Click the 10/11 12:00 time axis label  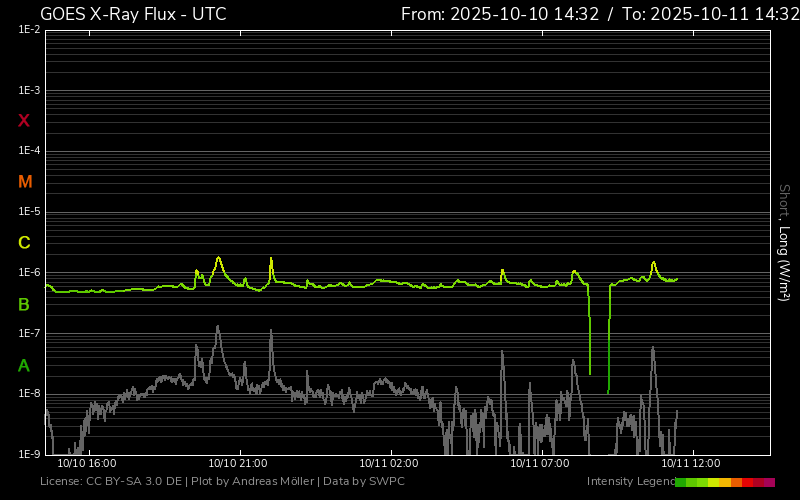(691, 464)
